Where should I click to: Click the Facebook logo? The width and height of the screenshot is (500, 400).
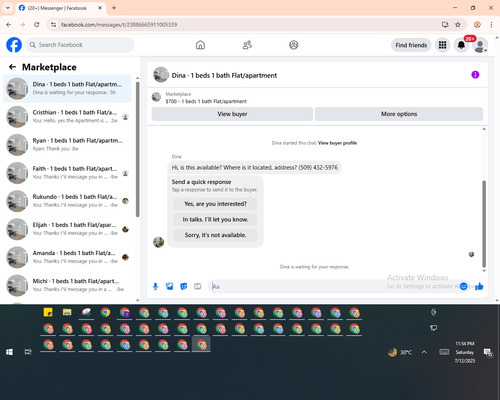pos(14,45)
